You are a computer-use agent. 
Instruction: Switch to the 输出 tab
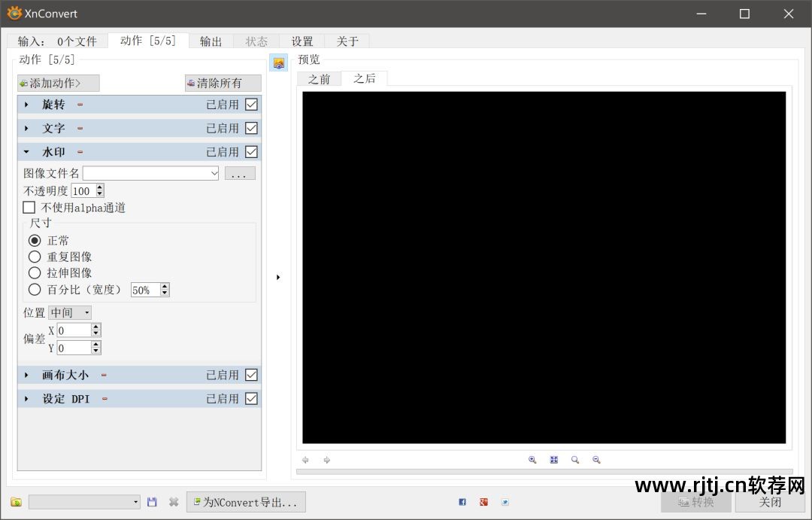pos(211,41)
